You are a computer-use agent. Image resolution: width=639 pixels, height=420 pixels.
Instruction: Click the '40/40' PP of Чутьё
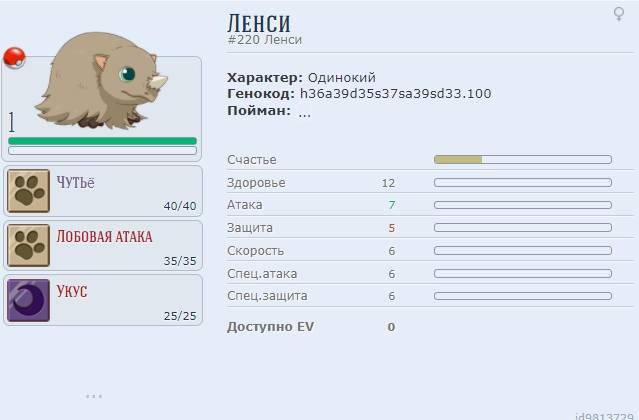(x=180, y=206)
